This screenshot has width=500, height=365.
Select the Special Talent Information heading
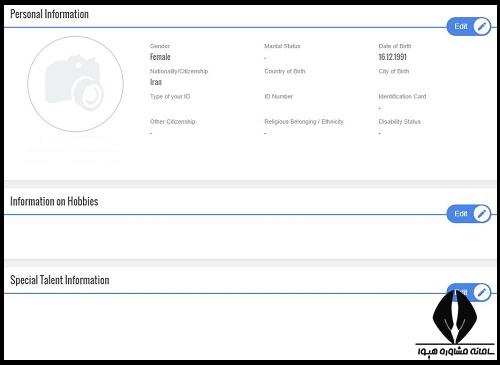pyautogui.click(x=60, y=280)
